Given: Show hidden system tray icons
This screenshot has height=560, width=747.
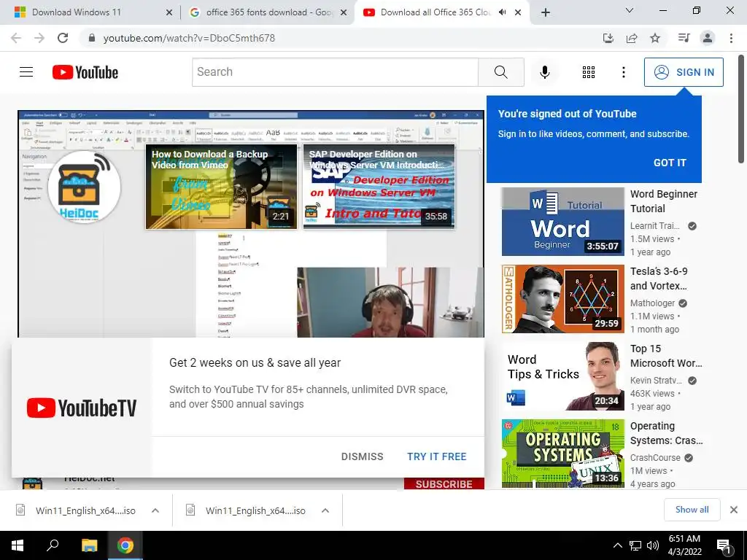Looking at the screenshot, I should coord(617,545).
